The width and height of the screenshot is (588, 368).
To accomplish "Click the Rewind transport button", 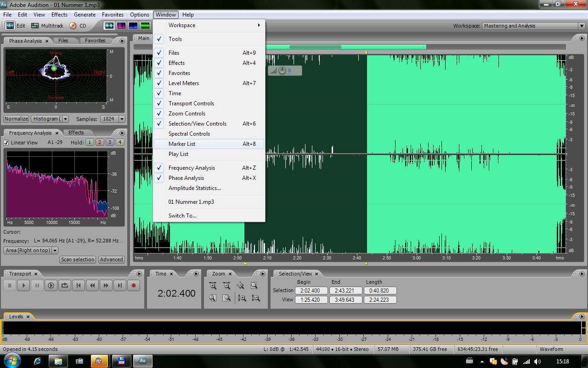I will pos(92,286).
